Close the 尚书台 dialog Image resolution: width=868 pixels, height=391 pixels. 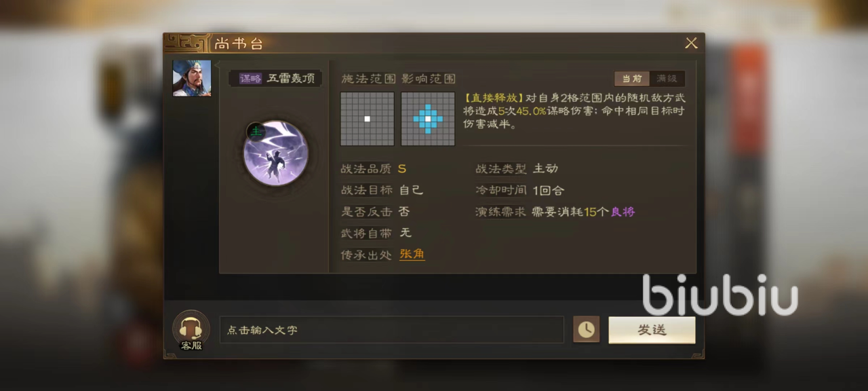(691, 43)
